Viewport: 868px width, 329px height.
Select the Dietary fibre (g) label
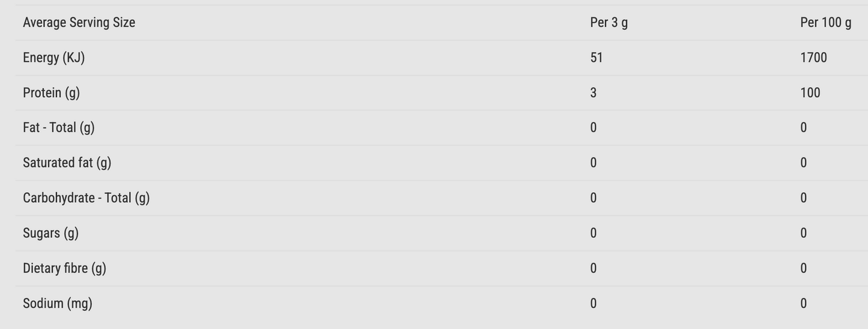pyautogui.click(x=64, y=268)
